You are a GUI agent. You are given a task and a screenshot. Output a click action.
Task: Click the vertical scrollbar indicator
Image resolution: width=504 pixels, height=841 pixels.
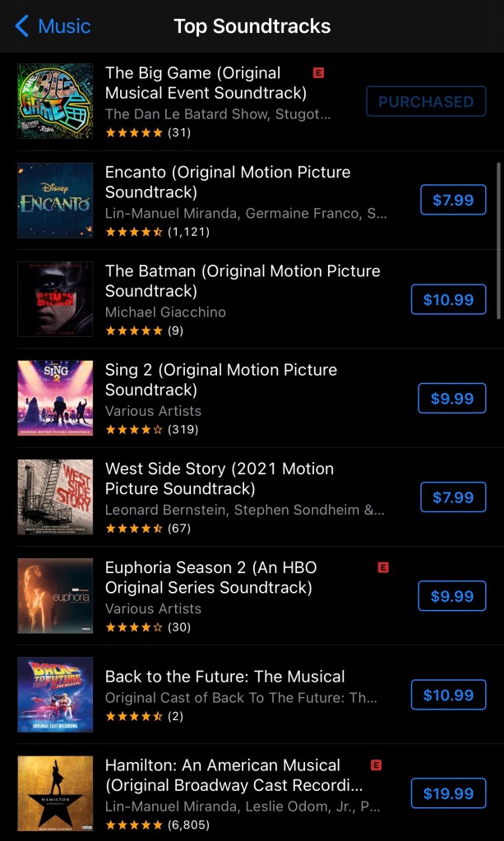pyautogui.click(x=498, y=240)
